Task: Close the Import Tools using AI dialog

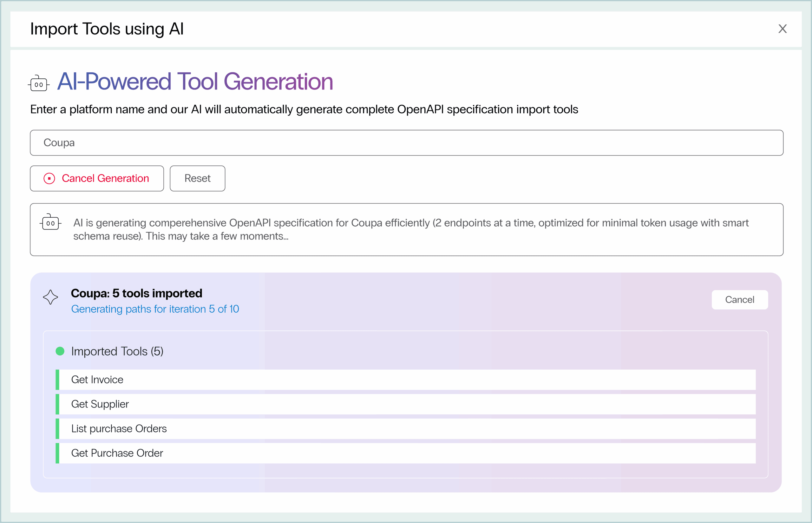Action: point(783,29)
